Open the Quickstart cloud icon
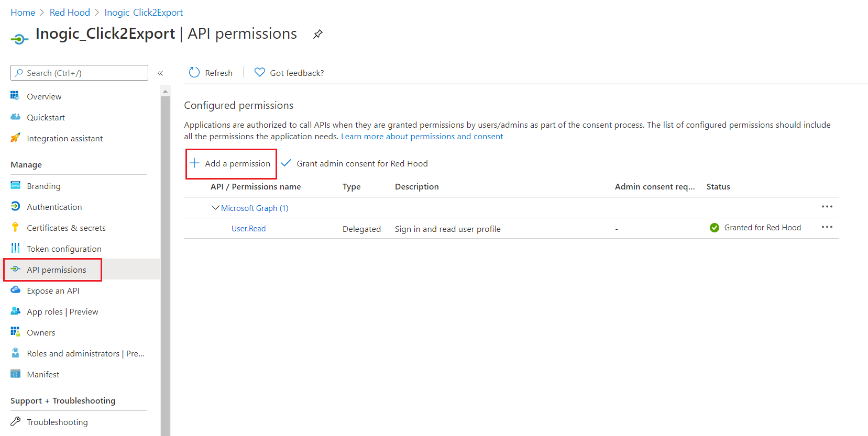868x436 pixels. pos(15,117)
